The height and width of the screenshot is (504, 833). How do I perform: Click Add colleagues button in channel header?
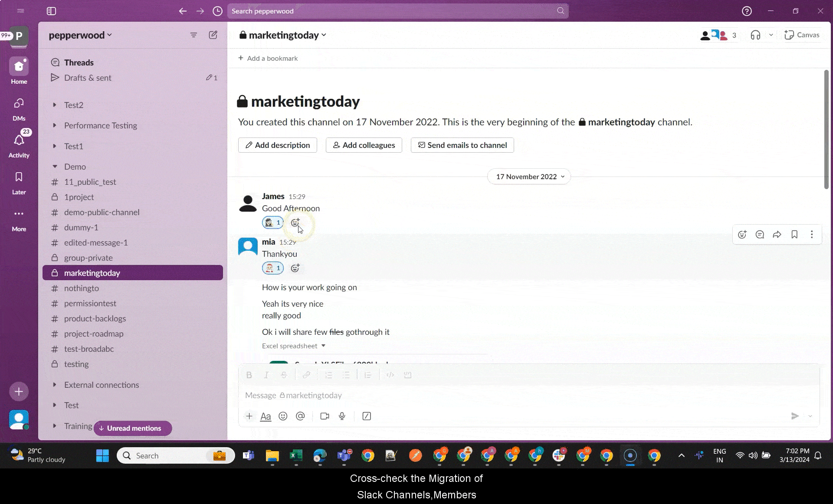[364, 144]
